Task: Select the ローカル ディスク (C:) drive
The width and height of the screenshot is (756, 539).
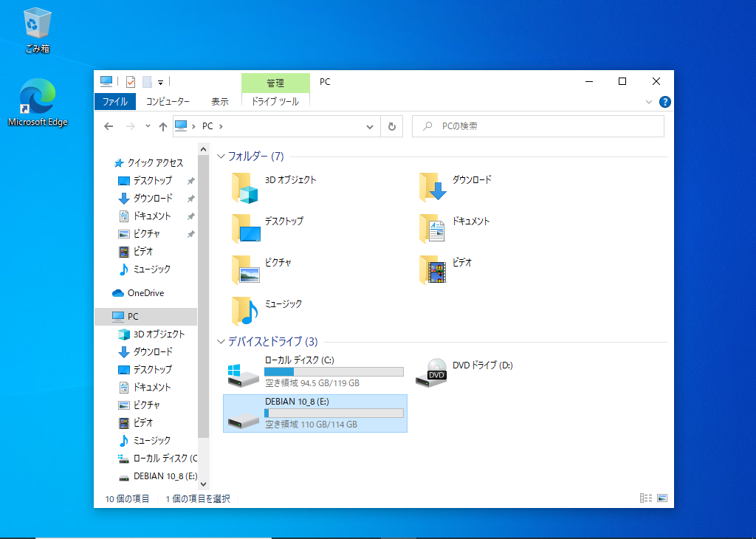Action: click(315, 373)
